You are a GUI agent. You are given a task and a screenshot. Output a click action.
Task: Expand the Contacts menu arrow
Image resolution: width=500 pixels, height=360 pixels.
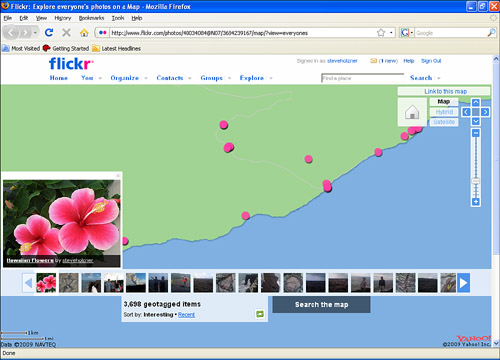(x=190, y=78)
